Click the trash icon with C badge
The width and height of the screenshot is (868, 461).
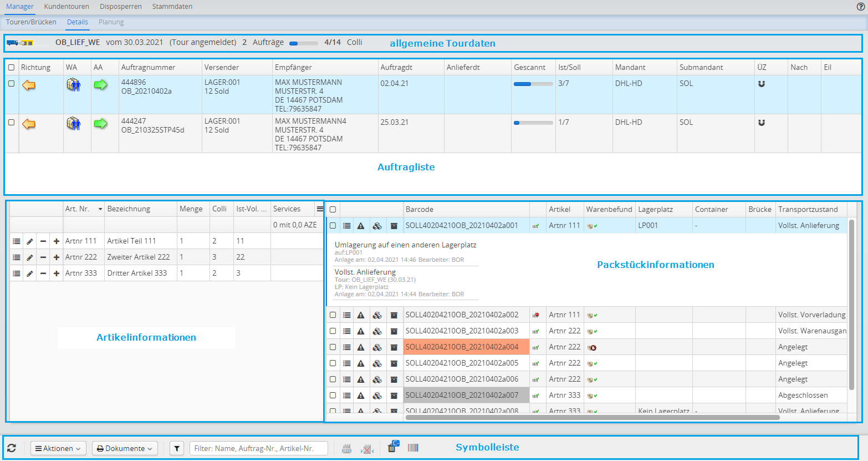[392, 447]
